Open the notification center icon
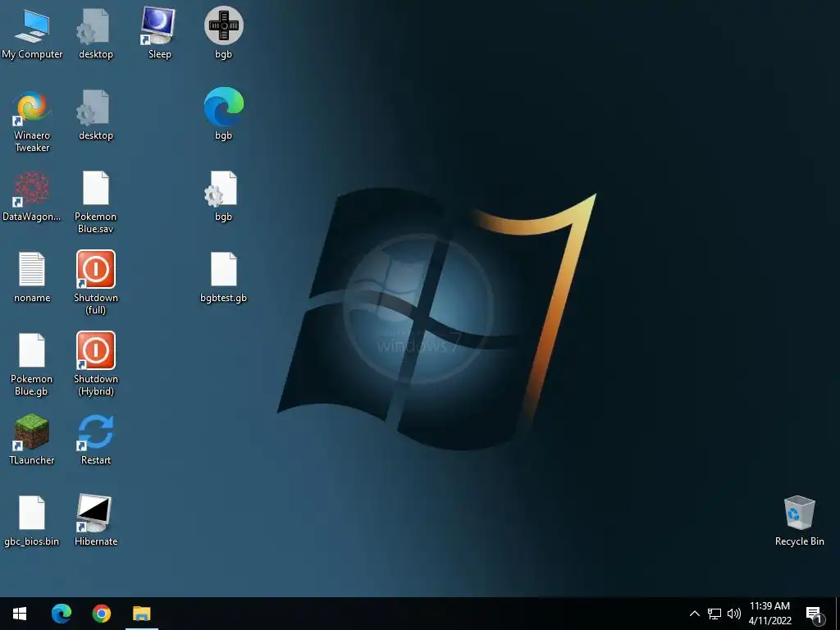Viewport: 840px width, 630px height. pos(814,614)
